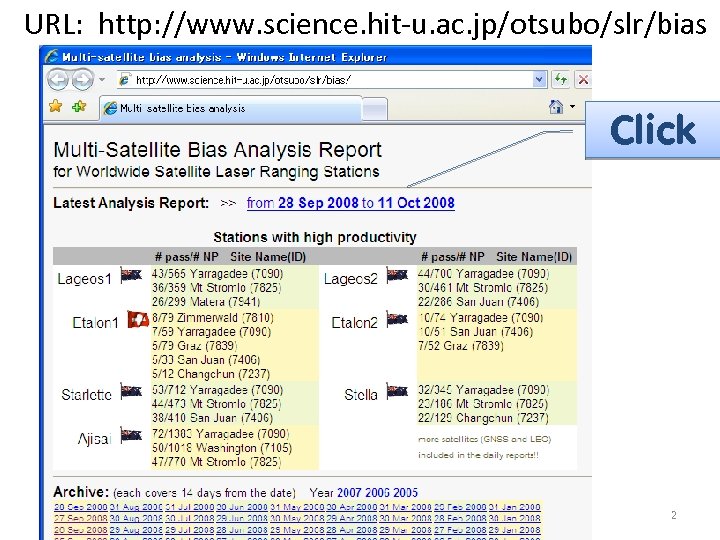This screenshot has height=540, width=720.
Task: Open the 30 Aug 2008 archive report
Action: [x=136, y=518]
